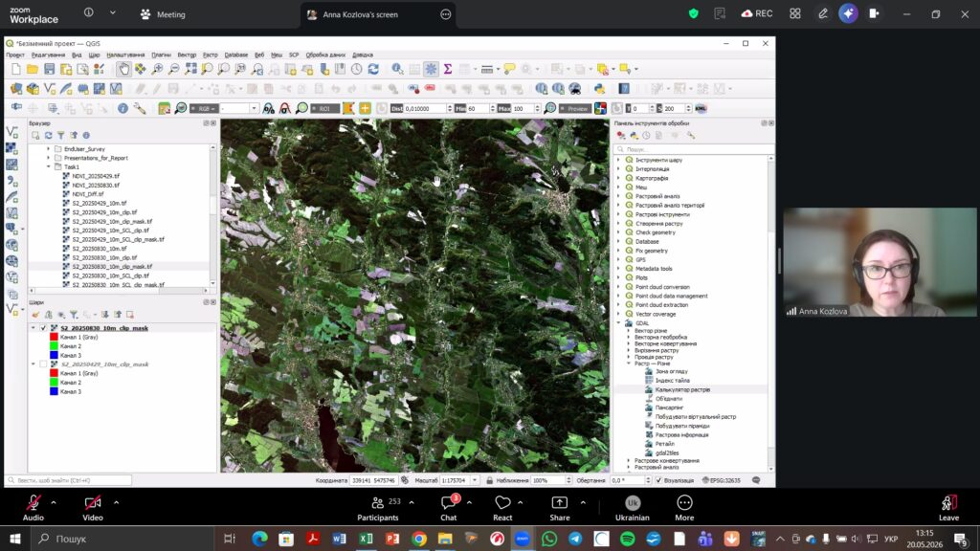Toggle visibility of S2_20250830_10m_clip_mask layer
Screen dimensions: 980x551
click(43, 328)
